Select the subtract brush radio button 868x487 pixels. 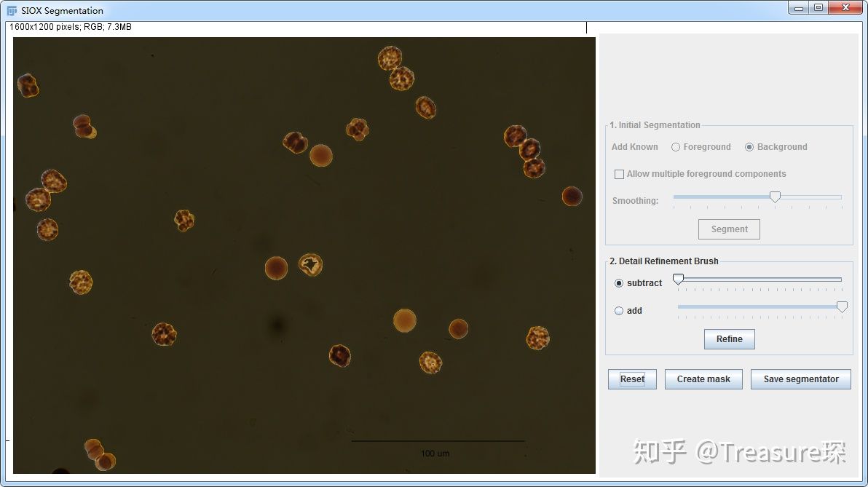tap(619, 283)
